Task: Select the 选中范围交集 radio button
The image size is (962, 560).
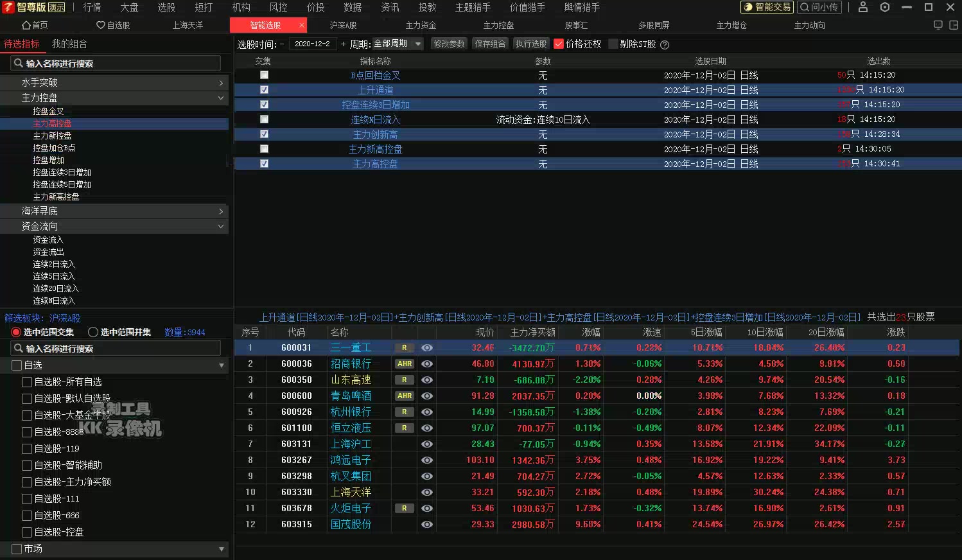Action: click(x=16, y=332)
